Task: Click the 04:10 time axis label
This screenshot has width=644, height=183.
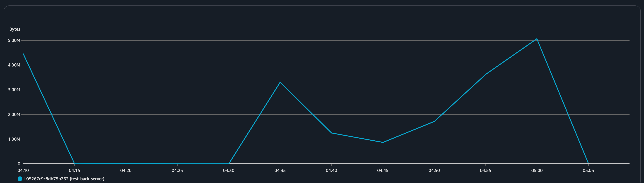Action: pos(23,170)
